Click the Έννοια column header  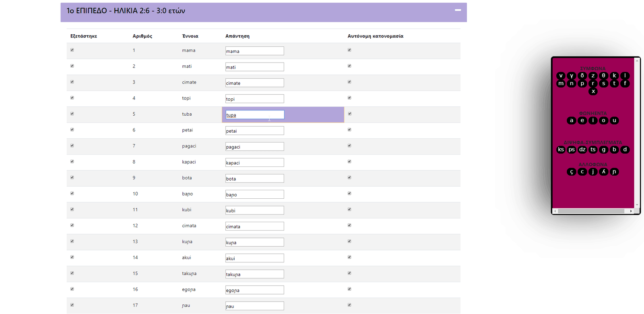190,36
